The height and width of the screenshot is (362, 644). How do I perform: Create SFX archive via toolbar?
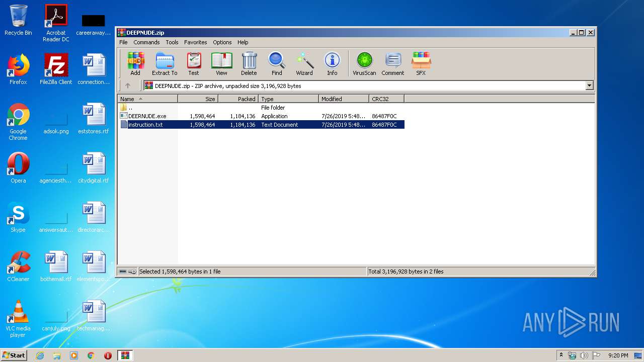(421, 64)
